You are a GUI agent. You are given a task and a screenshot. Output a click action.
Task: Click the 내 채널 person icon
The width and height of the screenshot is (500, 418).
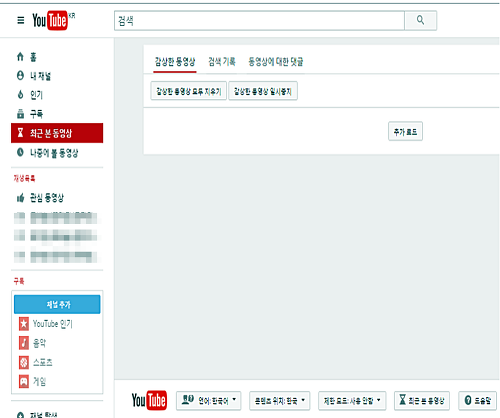point(20,76)
